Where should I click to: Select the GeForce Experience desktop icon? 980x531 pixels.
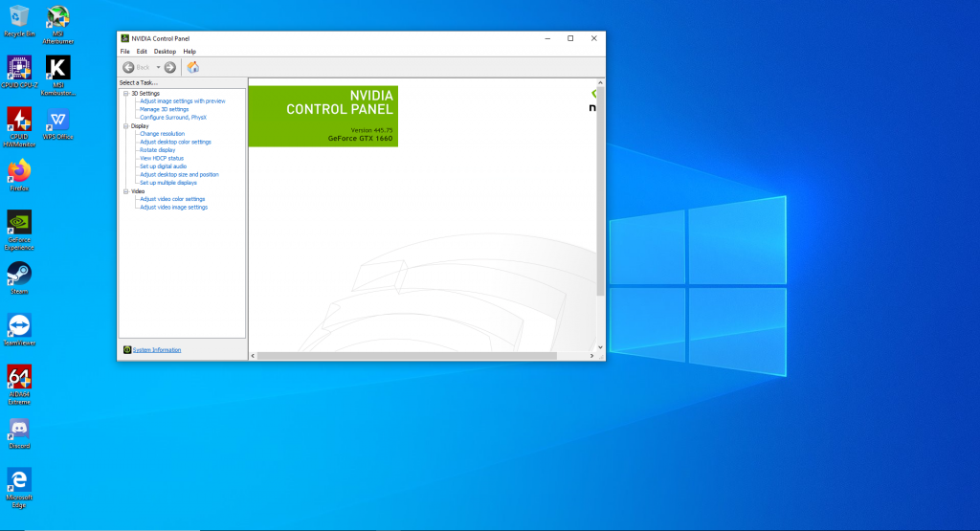(19, 231)
